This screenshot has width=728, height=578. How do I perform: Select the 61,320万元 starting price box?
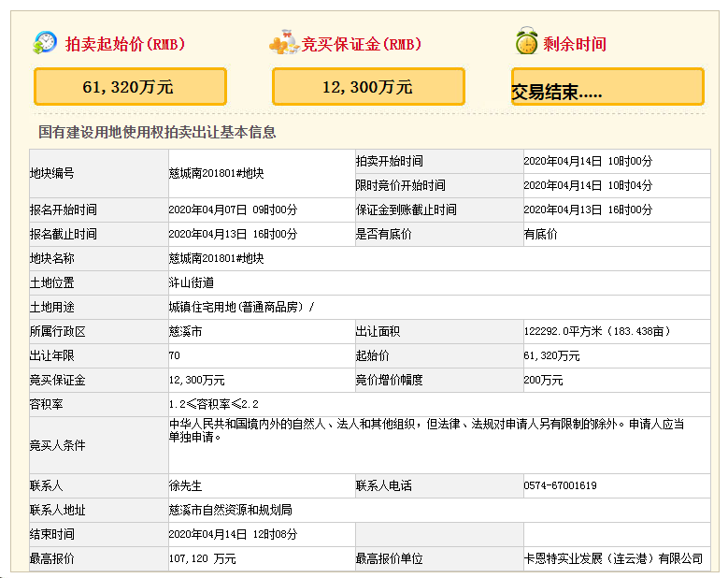pyautogui.click(x=130, y=87)
